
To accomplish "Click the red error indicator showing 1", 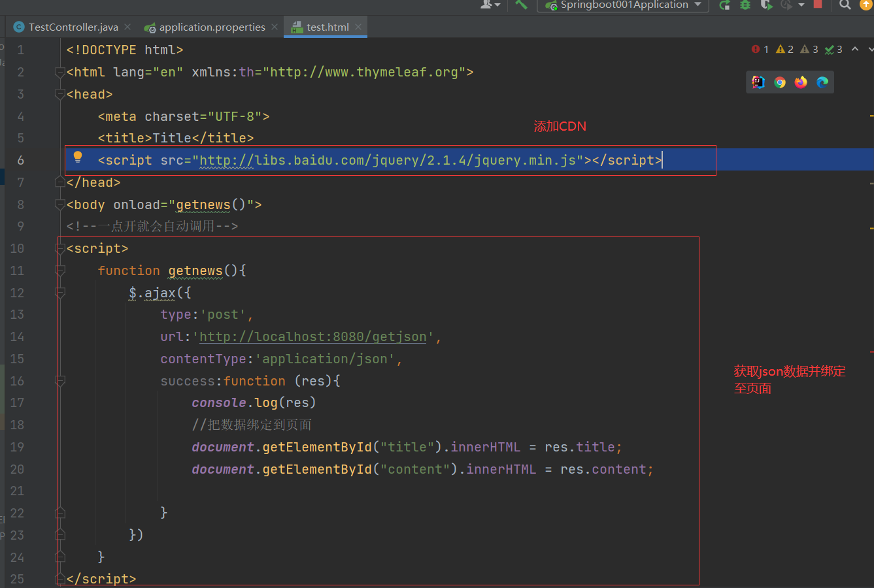I will 760,49.
